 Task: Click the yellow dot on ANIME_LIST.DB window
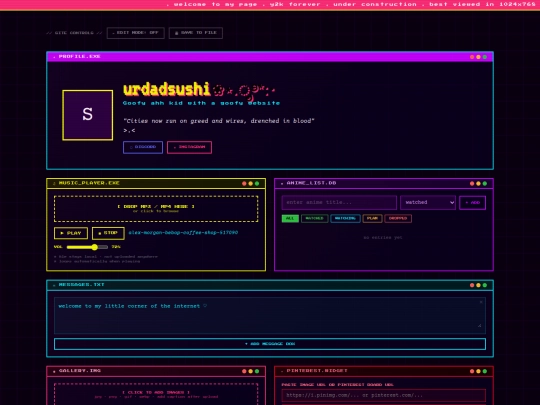478,184
